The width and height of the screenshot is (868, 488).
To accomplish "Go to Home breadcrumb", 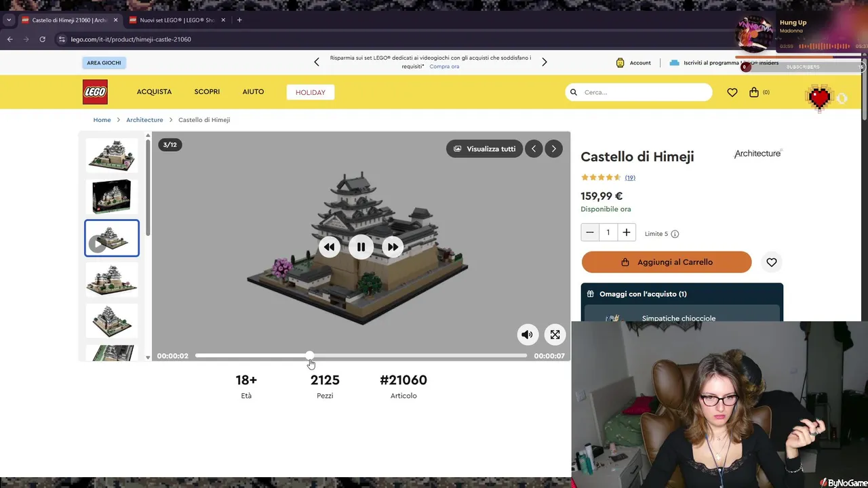I will coord(102,120).
